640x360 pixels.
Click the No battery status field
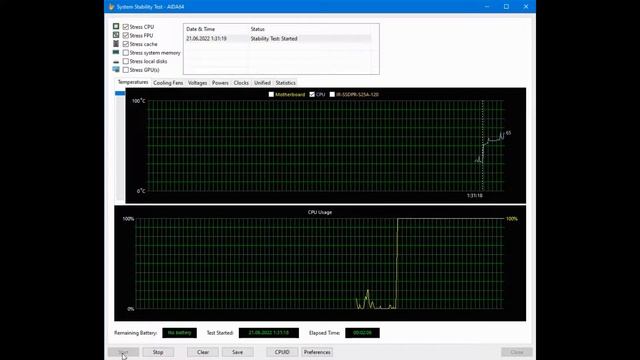(180, 333)
